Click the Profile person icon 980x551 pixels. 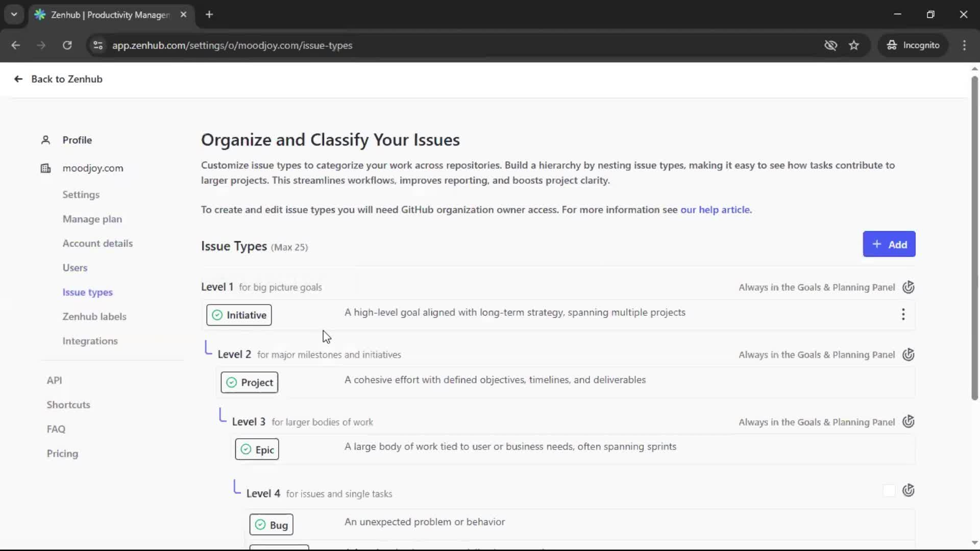coord(45,140)
